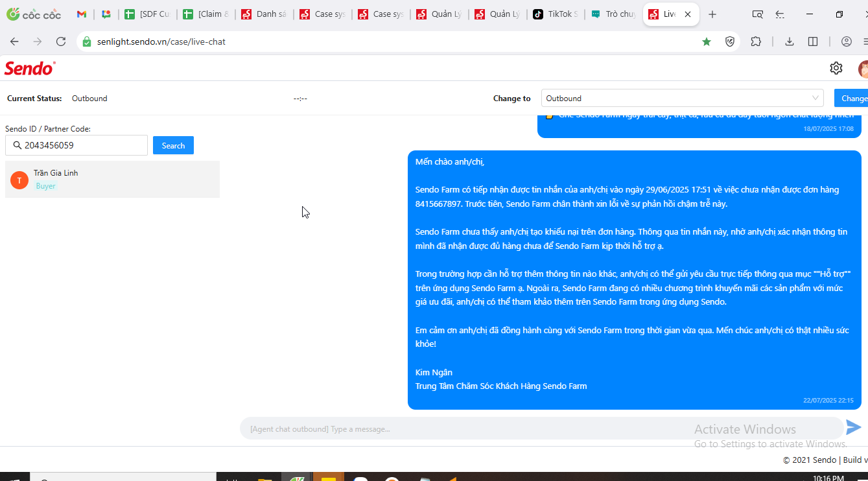
Task: Toggle the green bookmark star
Action: 707,41
